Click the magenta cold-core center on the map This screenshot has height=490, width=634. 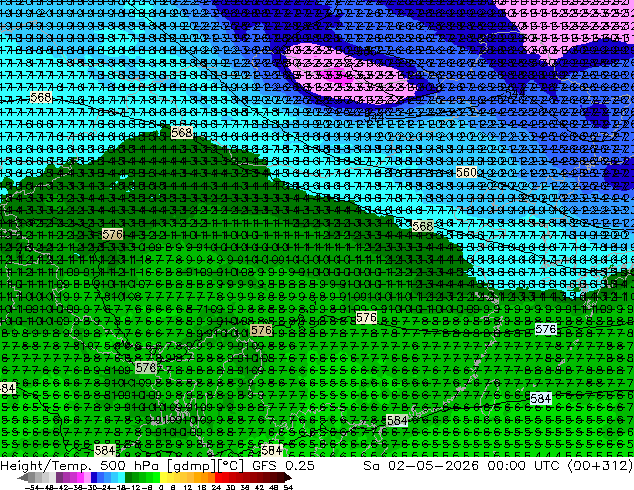tap(340, 77)
